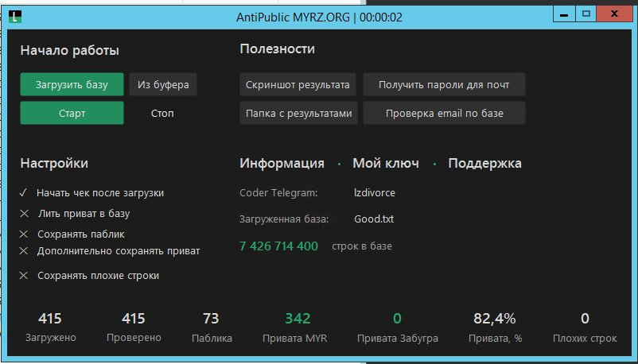Close the AntiPublic window
638x364 pixels.
(614, 14)
